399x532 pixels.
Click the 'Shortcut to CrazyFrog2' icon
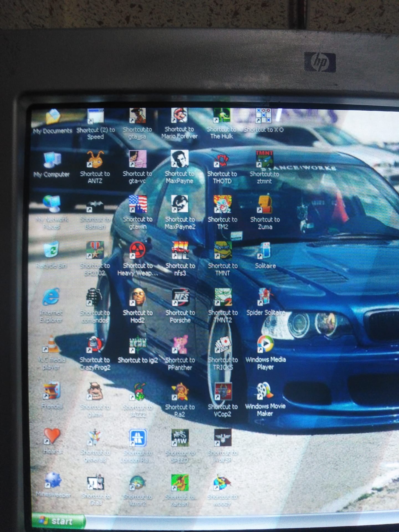click(x=95, y=344)
